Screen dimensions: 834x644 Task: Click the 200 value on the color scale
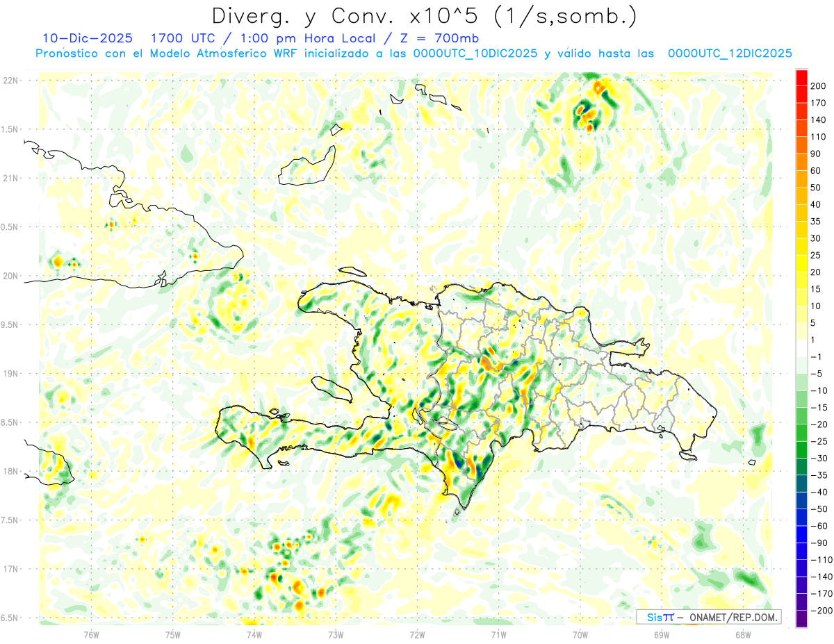coord(819,86)
